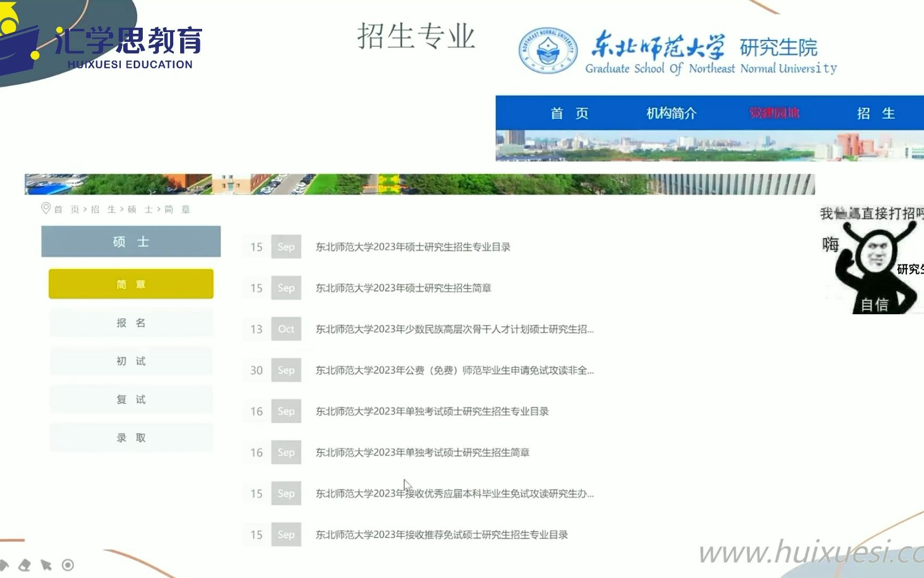Select the 报名 sidebar tab
Image resolution: width=924 pixels, height=578 pixels.
pos(131,323)
